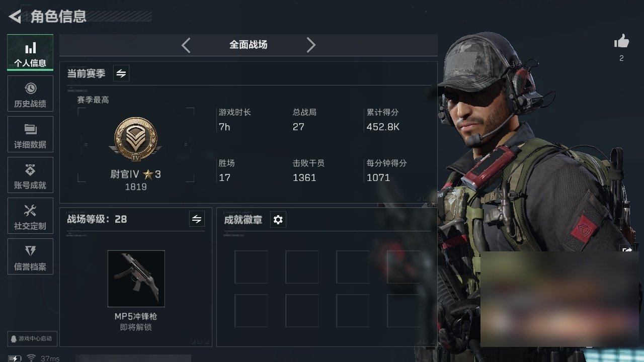Open the 详细数据 sidebar icon
Image resolution: width=644 pixels, height=362 pixels.
coord(30,134)
